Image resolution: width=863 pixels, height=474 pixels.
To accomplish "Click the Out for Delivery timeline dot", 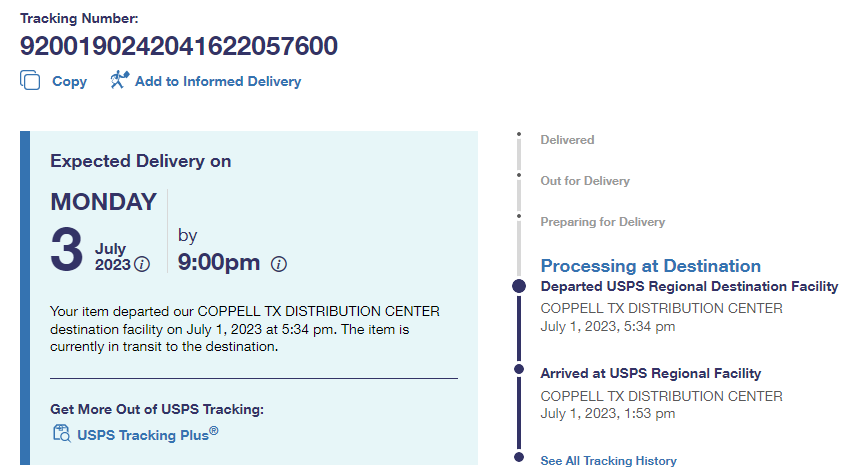I will [x=518, y=175].
